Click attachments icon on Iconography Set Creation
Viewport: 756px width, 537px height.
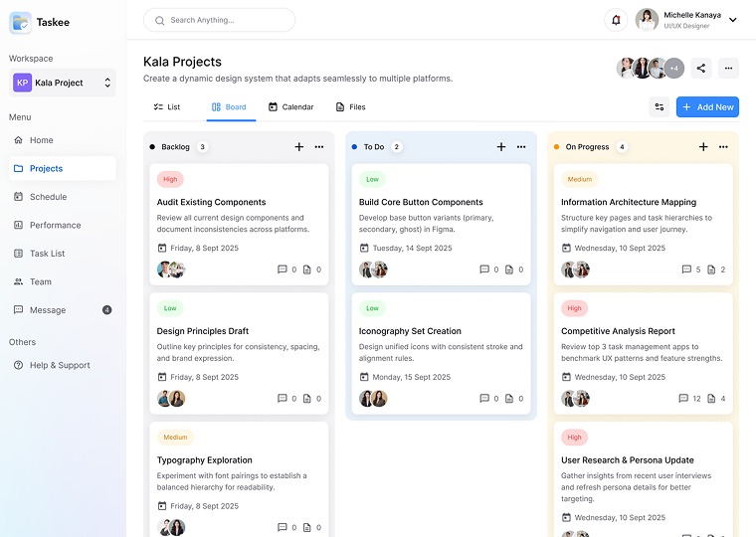[x=509, y=398]
